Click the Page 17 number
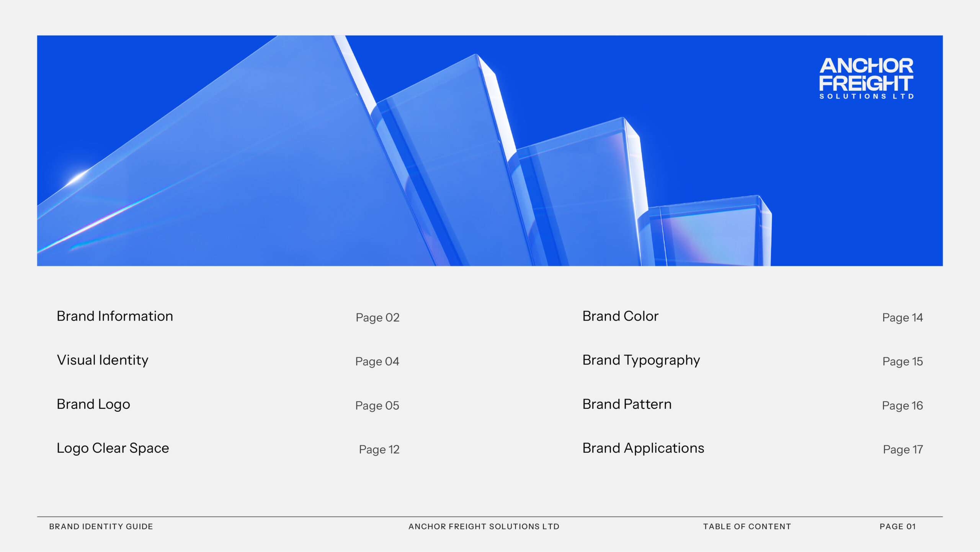 coord(903,449)
